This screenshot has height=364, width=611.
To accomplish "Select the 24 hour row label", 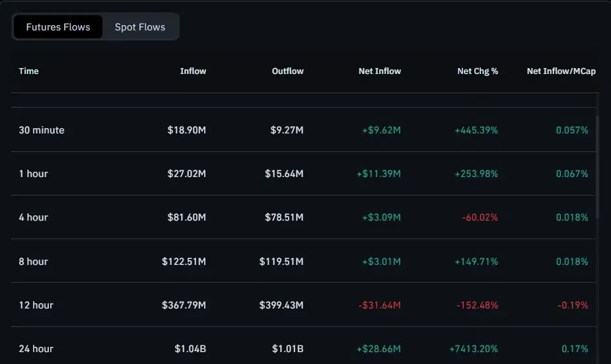I will [x=36, y=349].
